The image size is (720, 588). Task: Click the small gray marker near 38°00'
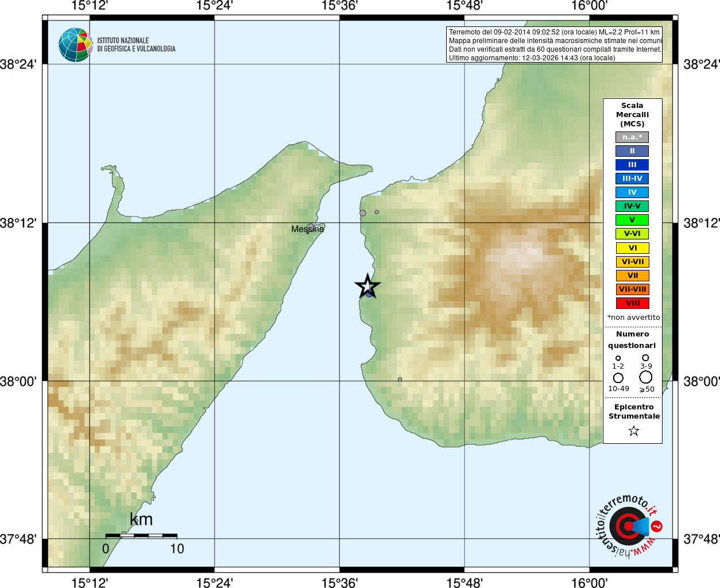click(400, 379)
